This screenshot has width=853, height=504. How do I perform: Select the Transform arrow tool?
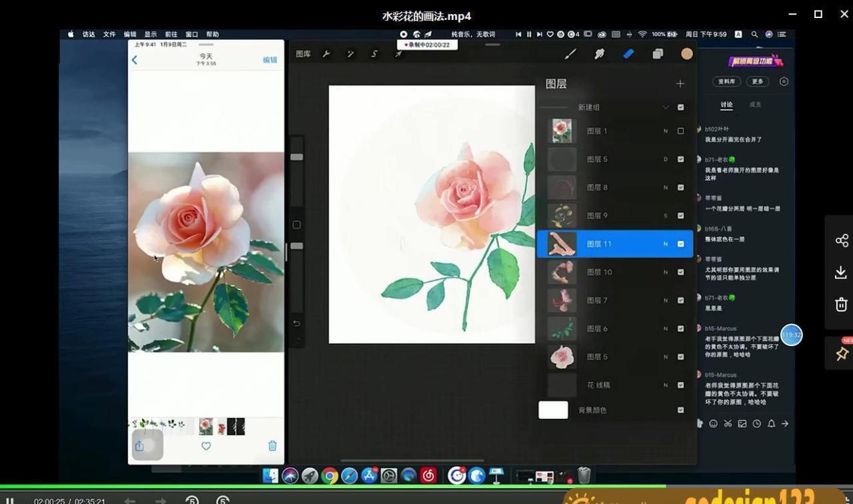coord(399,53)
